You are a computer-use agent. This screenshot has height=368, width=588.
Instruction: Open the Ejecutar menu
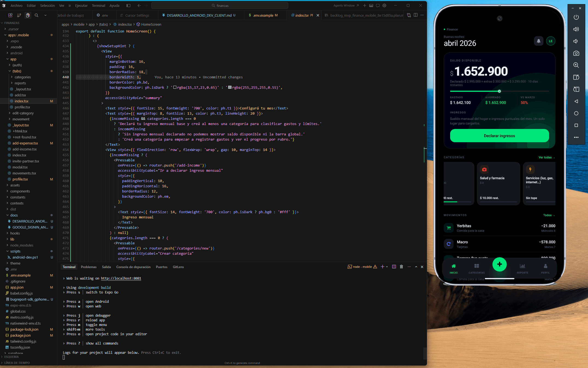81,5
